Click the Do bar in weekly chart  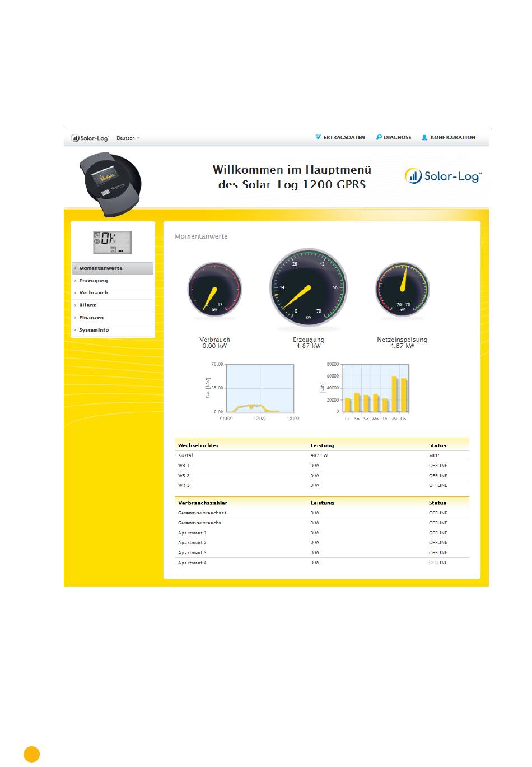pyautogui.click(x=403, y=396)
